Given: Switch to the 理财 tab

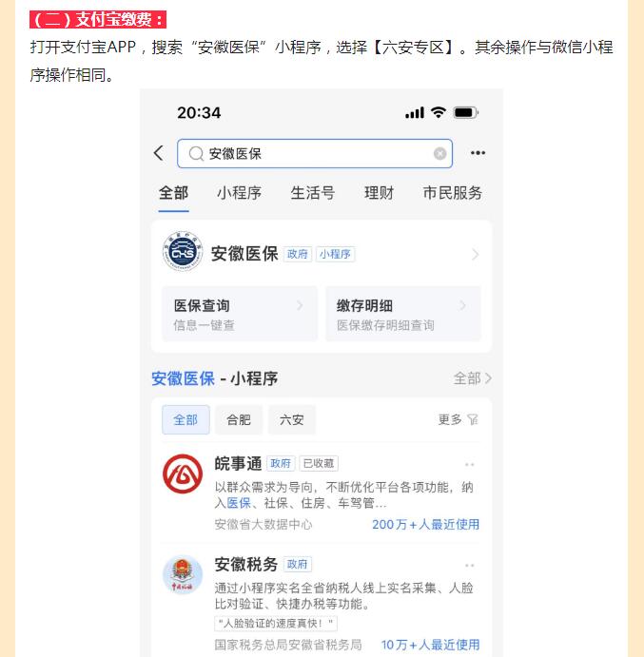Looking at the screenshot, I should [379, 193].
